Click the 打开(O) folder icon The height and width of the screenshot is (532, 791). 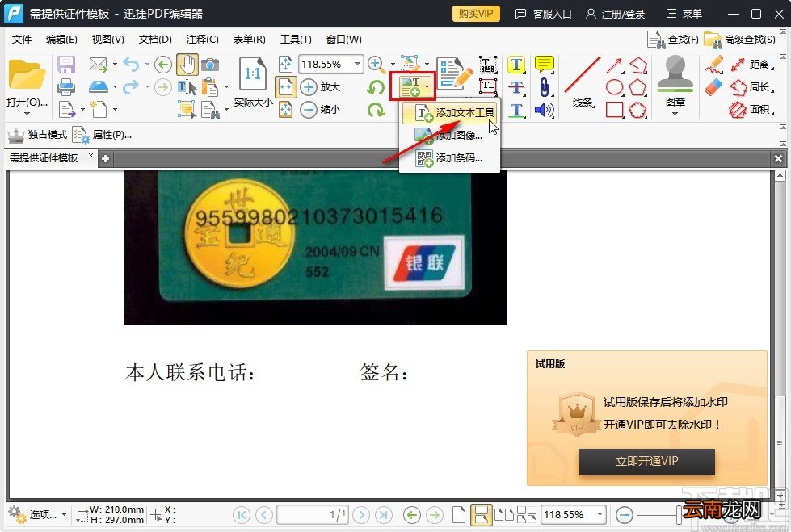click(26, 76)
